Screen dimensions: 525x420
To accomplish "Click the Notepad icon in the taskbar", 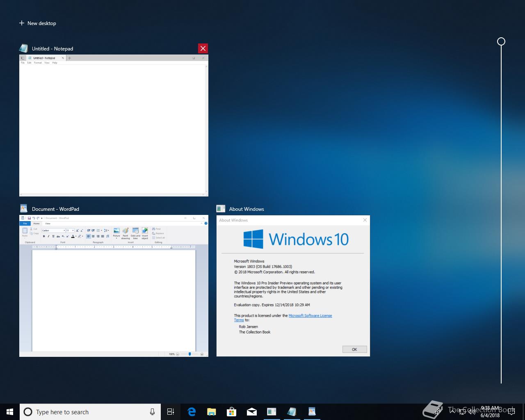I will coord(292,412).
